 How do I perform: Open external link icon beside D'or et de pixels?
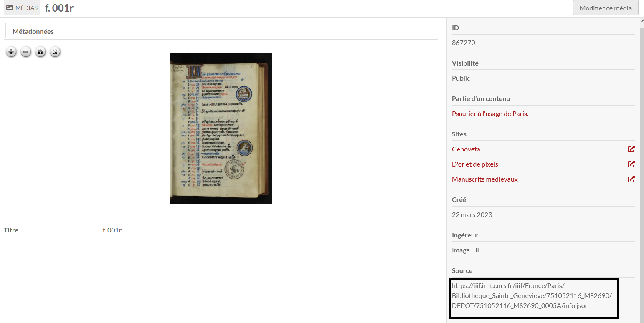pyautogui.click(x=631, y=164)
